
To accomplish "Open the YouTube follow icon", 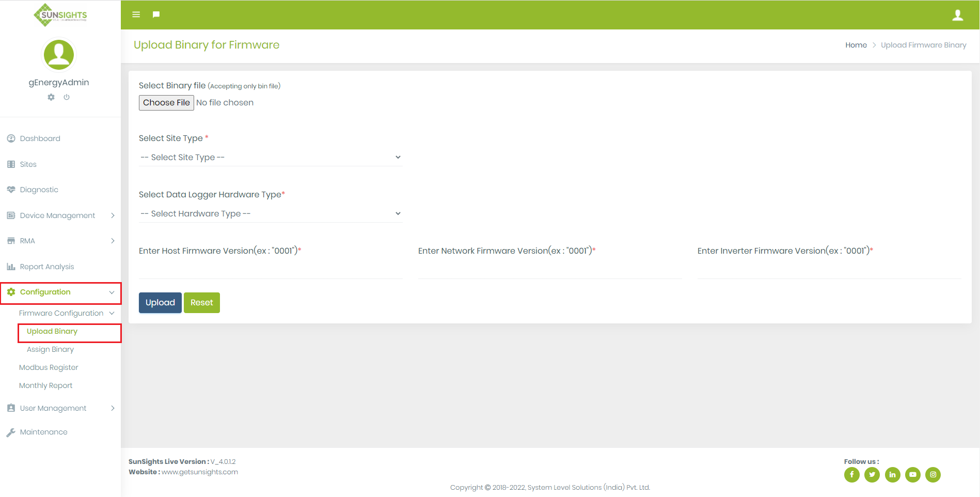I will (x=912, y=474).
